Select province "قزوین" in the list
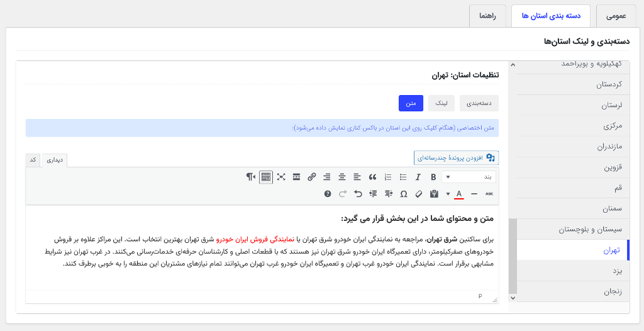Screen dimensions: 644x331 click(x=573, y=167)
